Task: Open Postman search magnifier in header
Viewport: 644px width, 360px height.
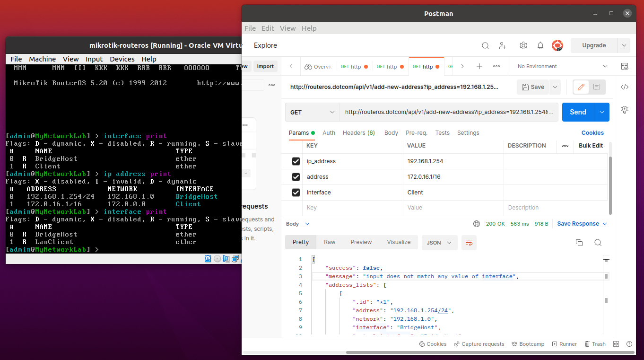Action: pos(486,45)
